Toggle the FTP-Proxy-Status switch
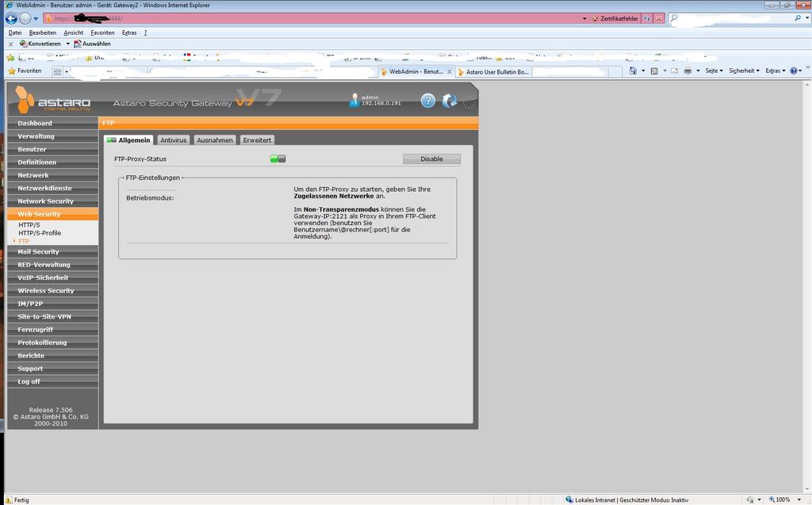The width and height of the screenshot is (812, 505). pyautogui.click(x=278, y=159)
